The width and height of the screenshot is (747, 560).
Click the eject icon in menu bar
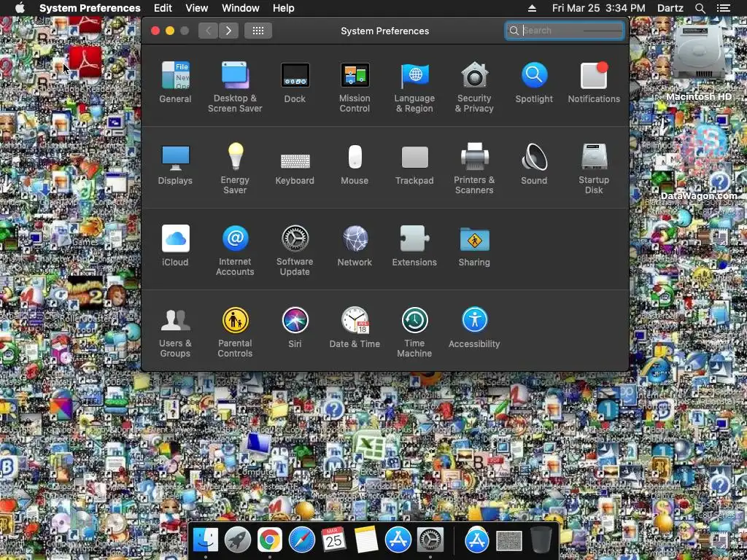point(532,8)
